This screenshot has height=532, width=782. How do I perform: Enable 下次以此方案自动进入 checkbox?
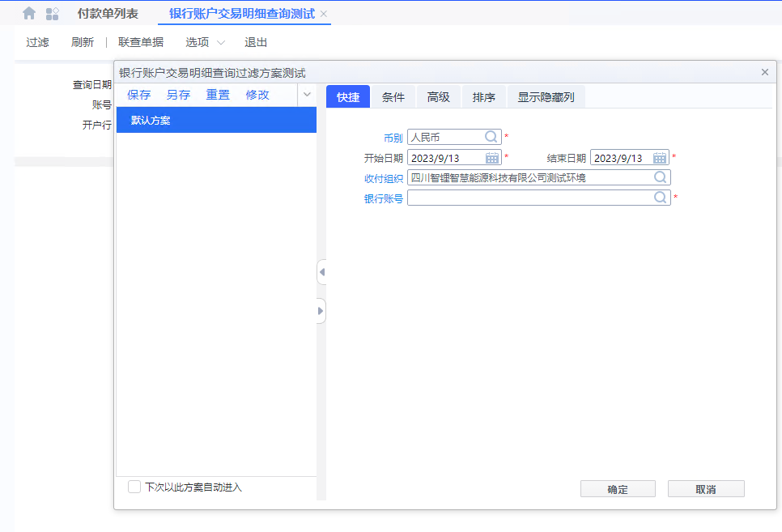click(134, 487)
